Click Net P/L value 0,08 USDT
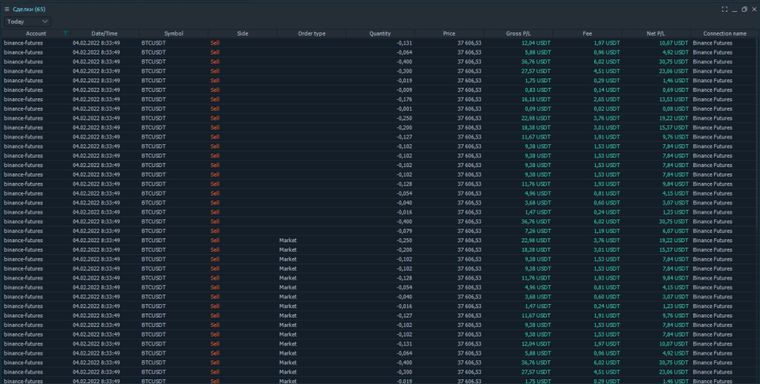 pos(676,109)
